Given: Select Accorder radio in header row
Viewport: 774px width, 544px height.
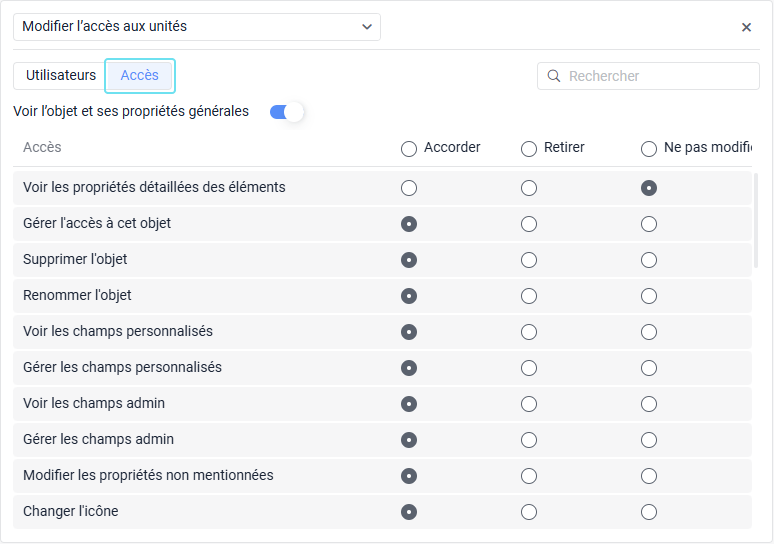Looking at the screenshot, I should coord(409,149).
